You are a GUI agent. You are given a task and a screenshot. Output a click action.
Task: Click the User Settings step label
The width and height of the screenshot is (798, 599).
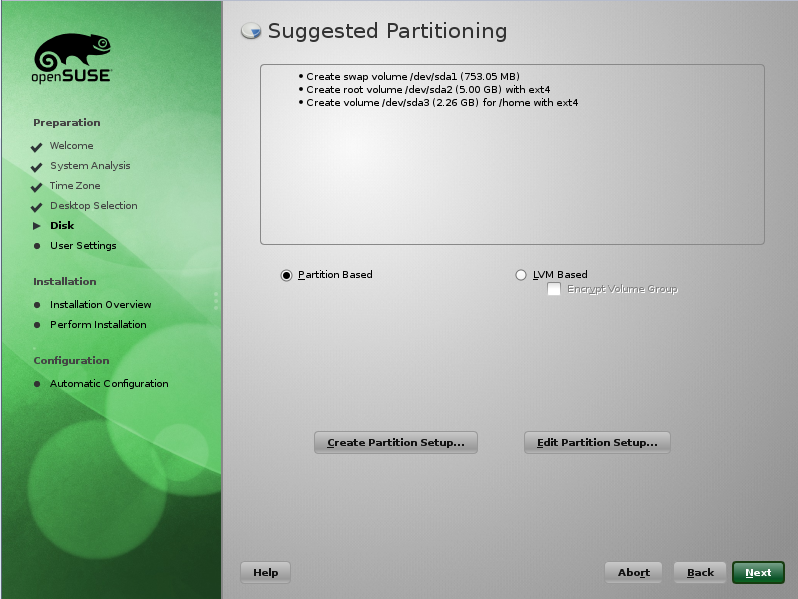click(83, 245)
